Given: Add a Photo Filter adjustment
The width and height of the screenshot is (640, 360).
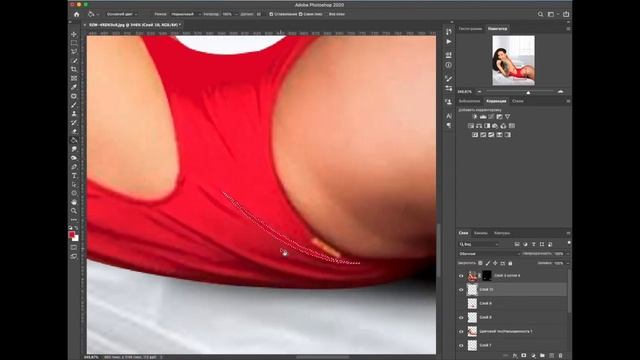Looking at the screenshot, I should 495,126.
